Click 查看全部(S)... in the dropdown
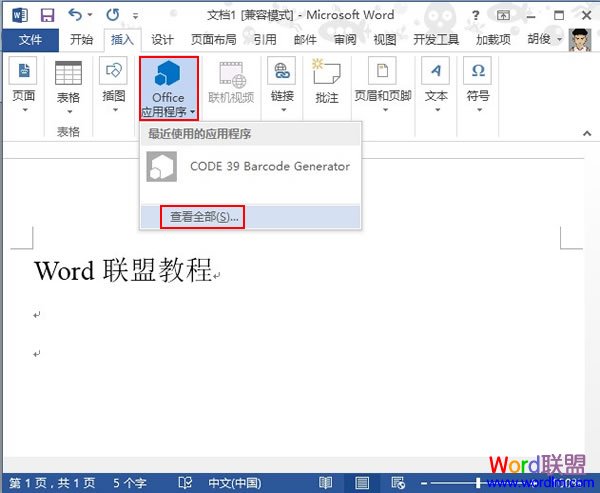Screen dimensions: 600x493 [204, 216]
